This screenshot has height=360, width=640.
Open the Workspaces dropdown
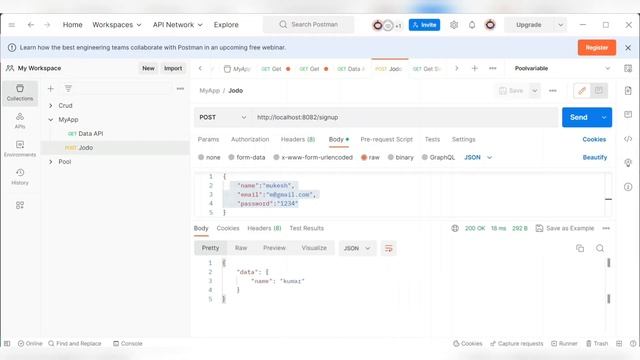117,25
